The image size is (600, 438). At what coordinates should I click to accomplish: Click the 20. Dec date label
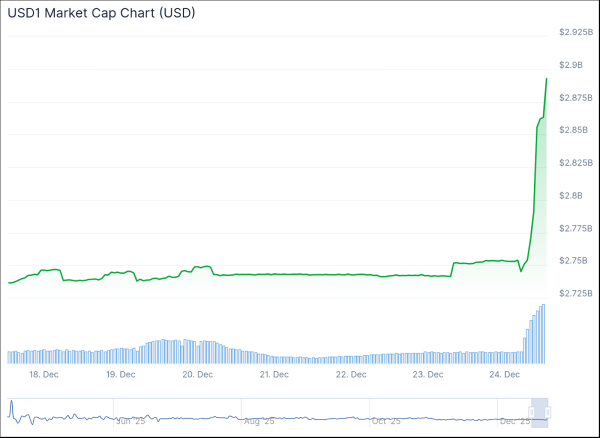click(197, 374)
